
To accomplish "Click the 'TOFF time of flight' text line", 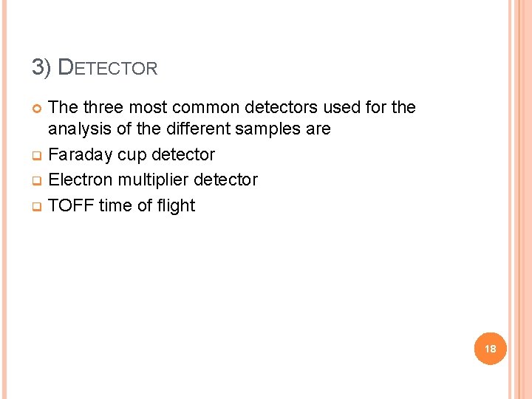I will pos(121,205).
